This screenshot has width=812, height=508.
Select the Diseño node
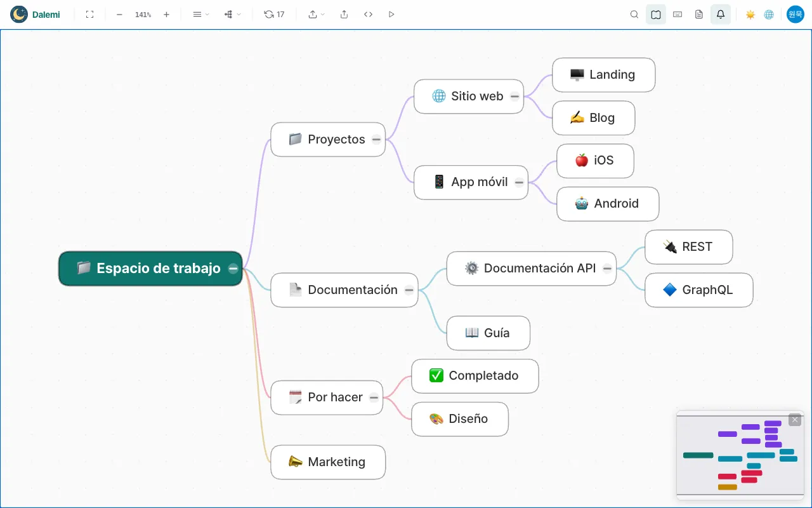pyautogui.click(x=459, y=419)
